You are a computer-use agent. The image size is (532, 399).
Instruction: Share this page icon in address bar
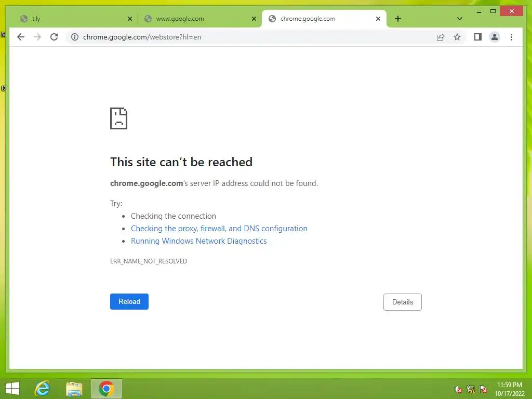(x=441, y=37)
